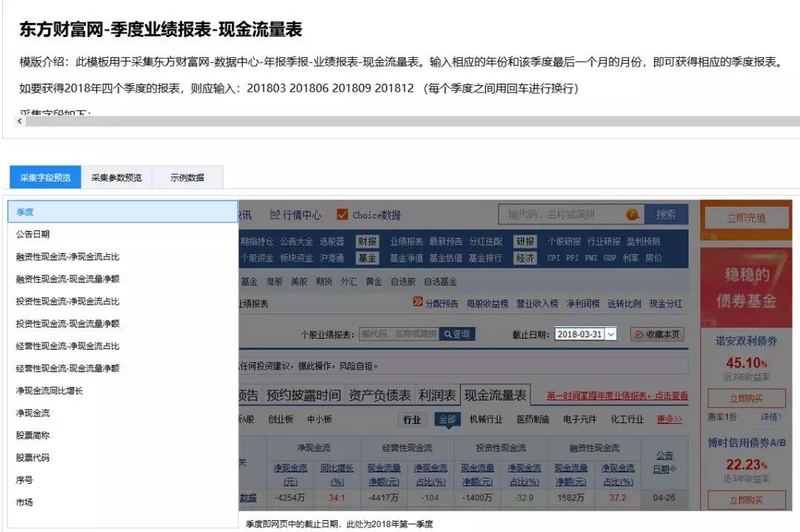Image resolution: width=800 pixels, height=532 pixels.
Task: Click the 个股研报 nav link
Action: point(564,242)
